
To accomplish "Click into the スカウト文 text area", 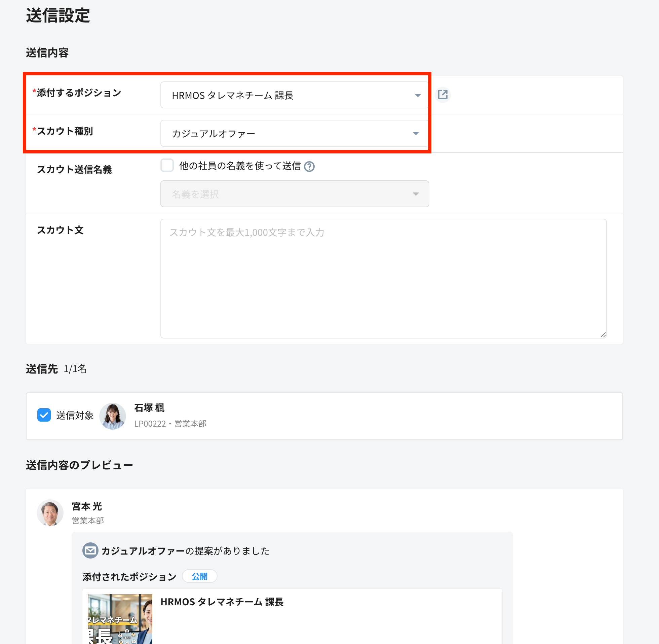I will pos(384,278).
